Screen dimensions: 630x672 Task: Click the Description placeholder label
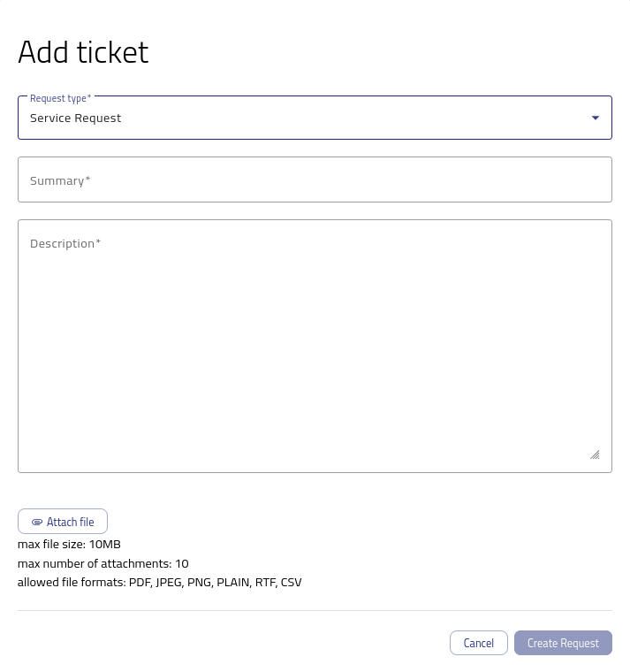(x=65, y=243)
